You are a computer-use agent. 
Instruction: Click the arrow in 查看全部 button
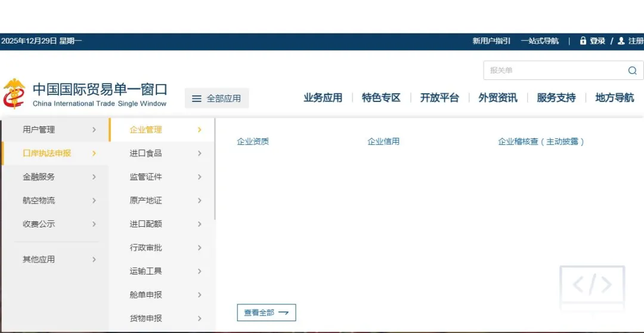pyautogui.click(x=283, y=313)
